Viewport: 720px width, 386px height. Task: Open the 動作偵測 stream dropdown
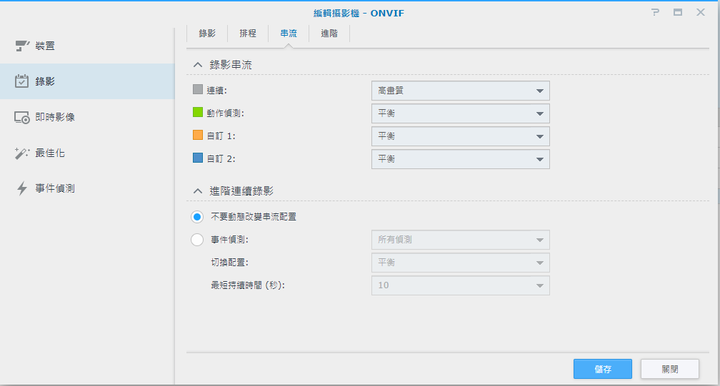[x=460, y=113]
